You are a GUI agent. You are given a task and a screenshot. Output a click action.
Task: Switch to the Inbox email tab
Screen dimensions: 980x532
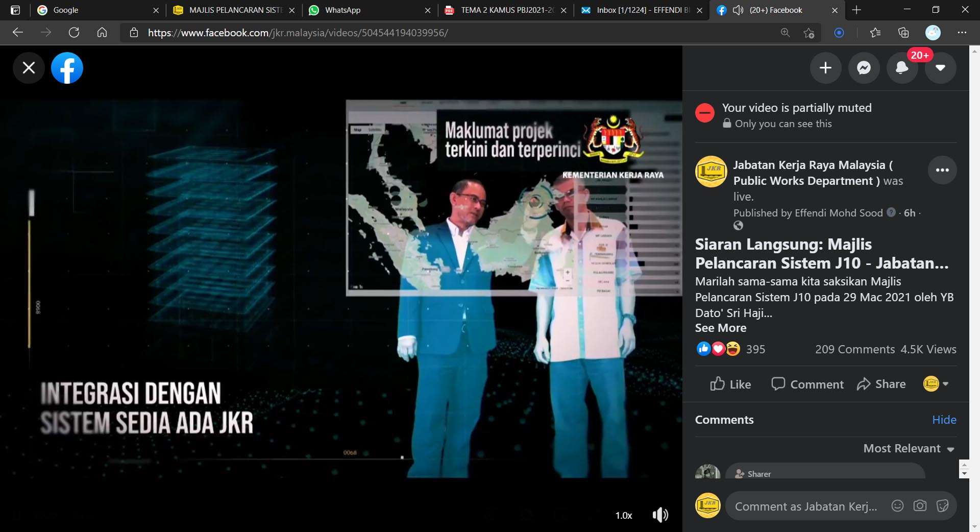pyautogui.click(x=643, y=10)
